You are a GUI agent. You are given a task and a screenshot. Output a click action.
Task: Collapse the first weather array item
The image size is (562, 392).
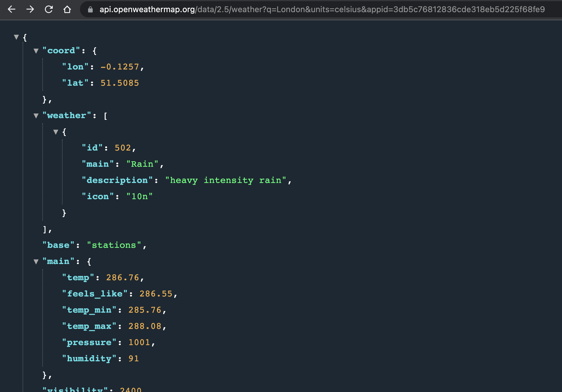coord(56,132)
